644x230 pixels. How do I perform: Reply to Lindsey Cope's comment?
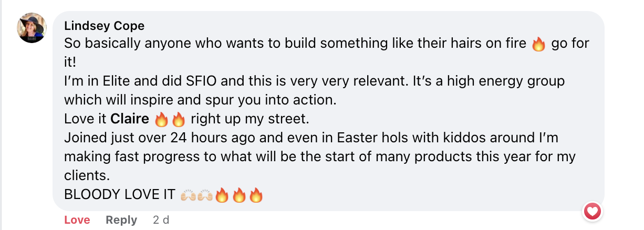pos(121,220)
